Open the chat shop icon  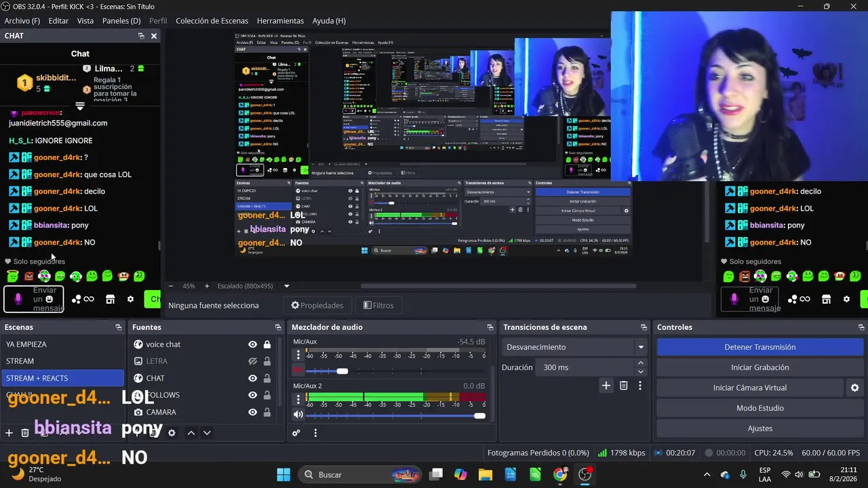click(110, 299)
